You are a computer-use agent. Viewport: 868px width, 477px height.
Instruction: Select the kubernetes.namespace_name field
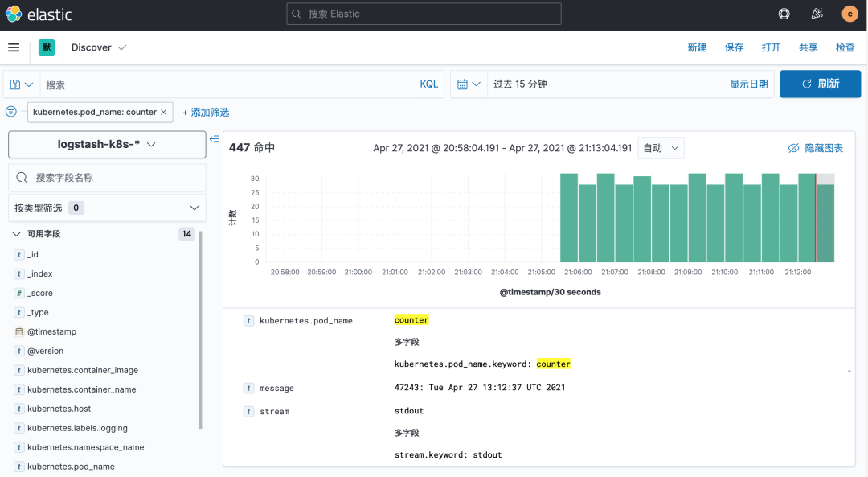86,447
